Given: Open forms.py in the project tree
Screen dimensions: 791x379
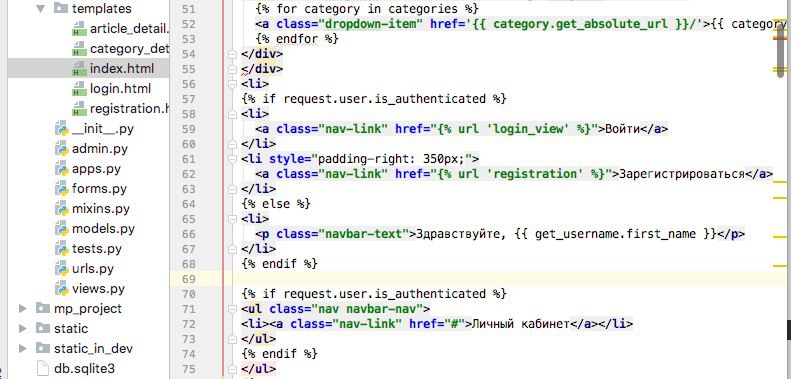Looking at the screenshot, I should pos(99,189).
